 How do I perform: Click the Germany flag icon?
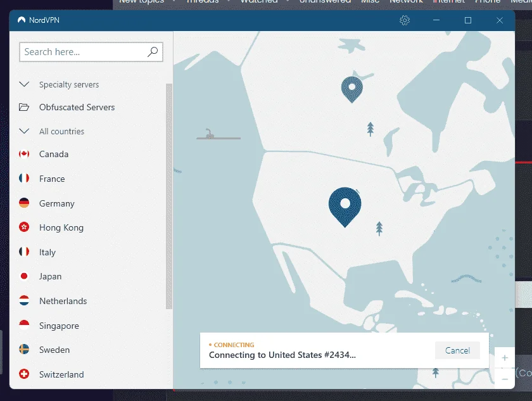pyautogui.click(x=24, y=203)
